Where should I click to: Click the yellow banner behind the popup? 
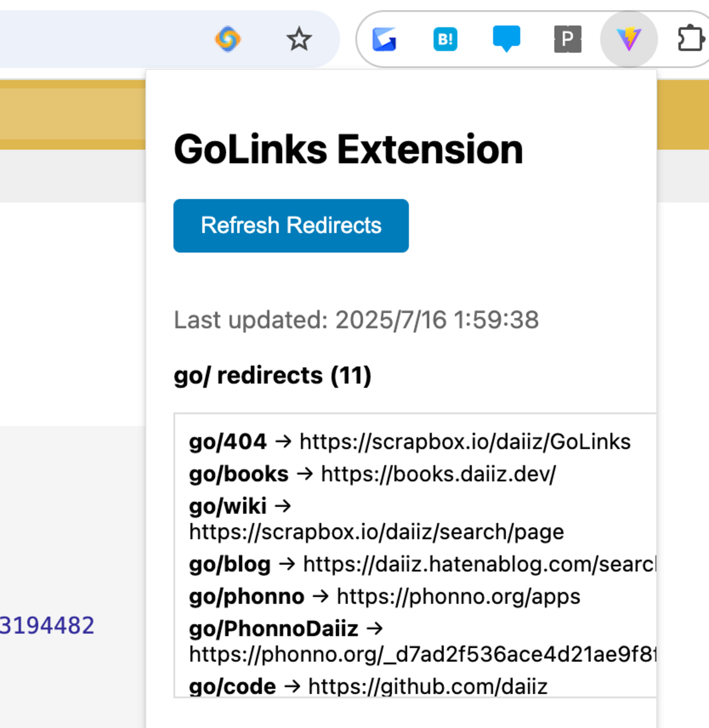[71, 115]
